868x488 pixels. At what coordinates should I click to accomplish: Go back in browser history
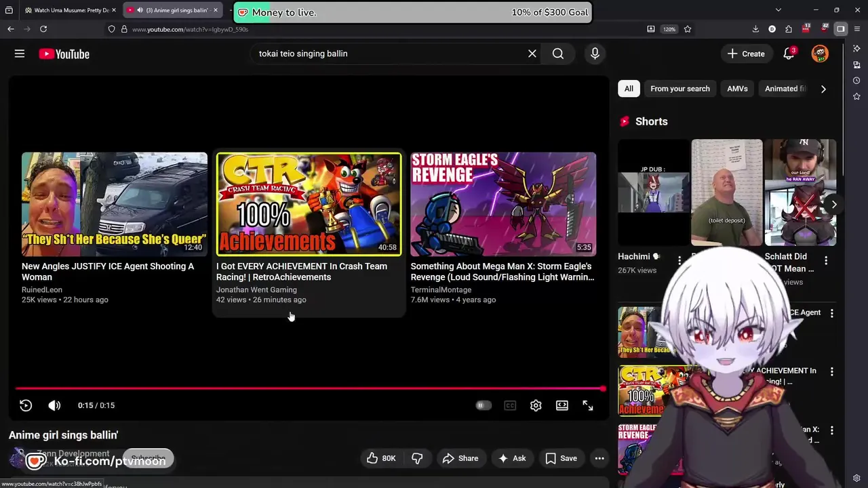tap(11, 29)
